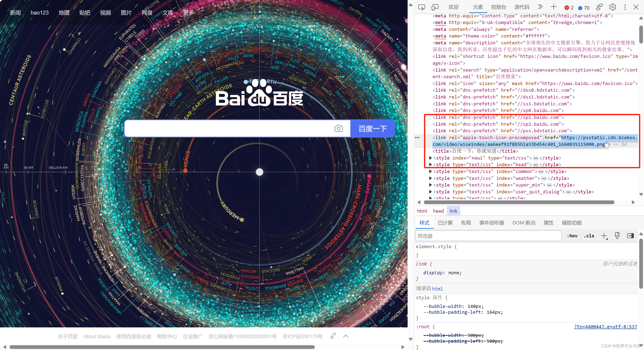Expand style index="super_min" node
Viewport: 644px width, 350px height.
click(430, 185)
